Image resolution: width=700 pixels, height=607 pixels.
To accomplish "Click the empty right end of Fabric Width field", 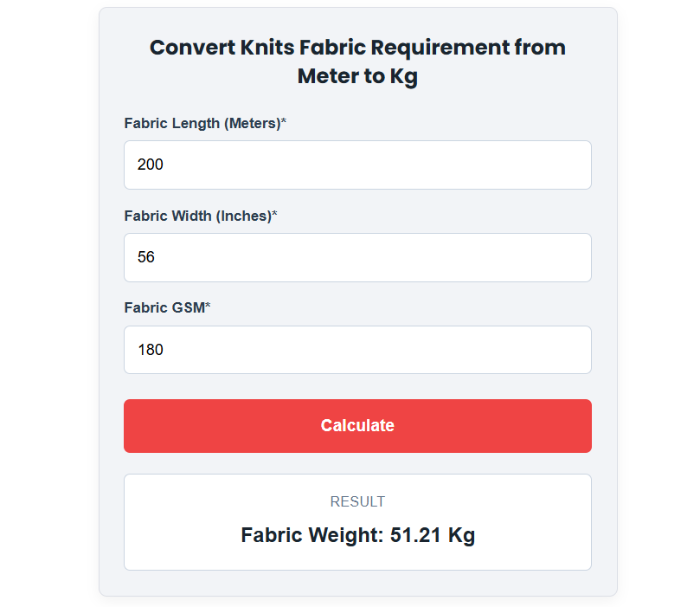I will click(536, 257).
